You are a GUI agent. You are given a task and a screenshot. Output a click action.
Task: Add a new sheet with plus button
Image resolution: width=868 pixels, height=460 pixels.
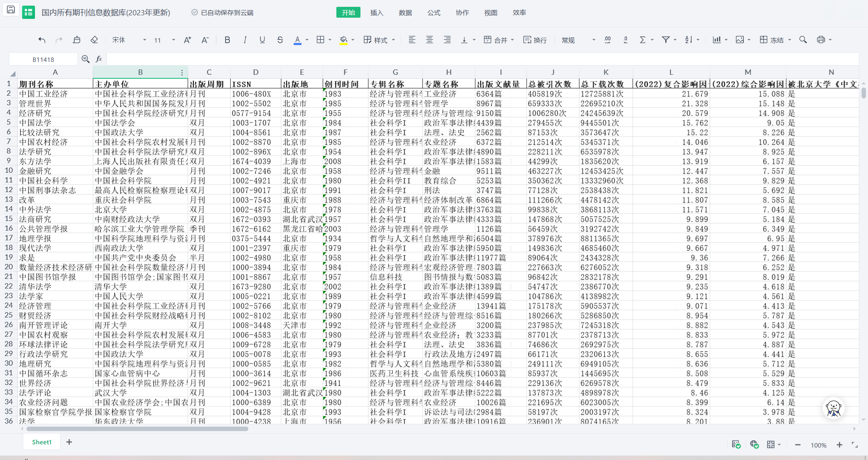[x=69, y=442]
